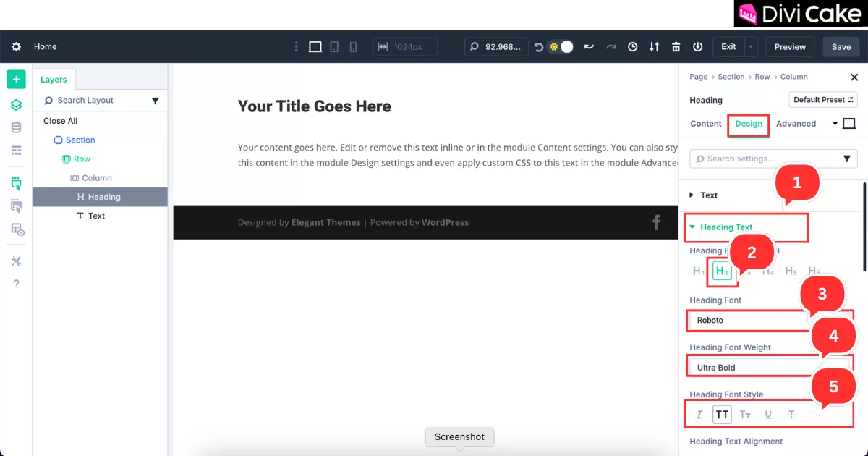Toggle uppercase TT heading font style
Viewport: 868px width, 456px height.
click(722, 415)
